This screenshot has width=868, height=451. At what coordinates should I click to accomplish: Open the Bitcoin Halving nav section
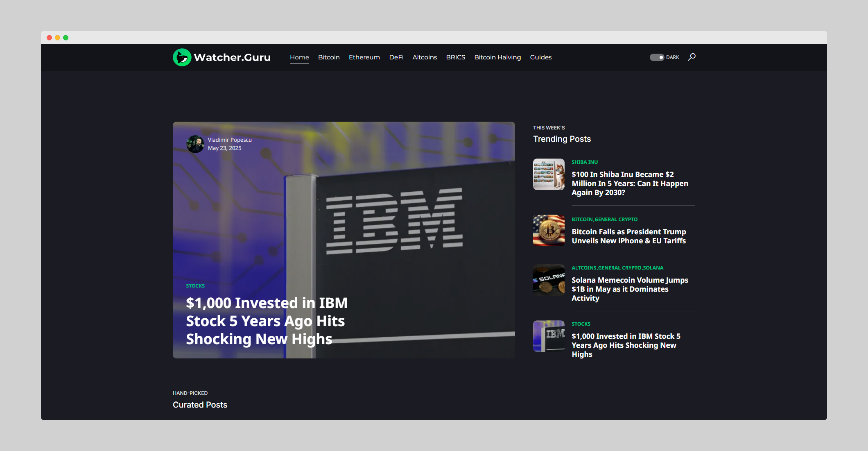(497, 57)
